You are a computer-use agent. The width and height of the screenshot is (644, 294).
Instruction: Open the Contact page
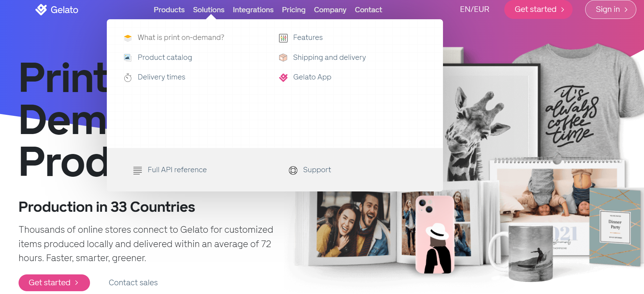click(x=368, y=10)
